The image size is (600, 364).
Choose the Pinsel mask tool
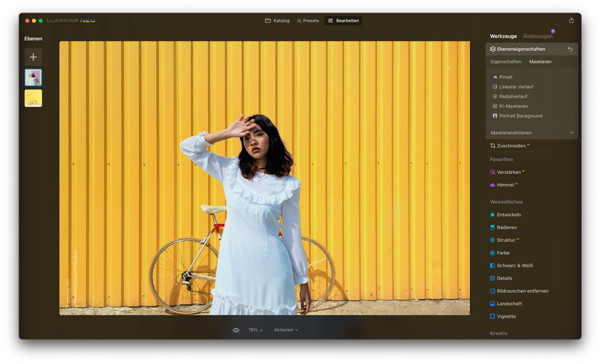coord(502,77)
